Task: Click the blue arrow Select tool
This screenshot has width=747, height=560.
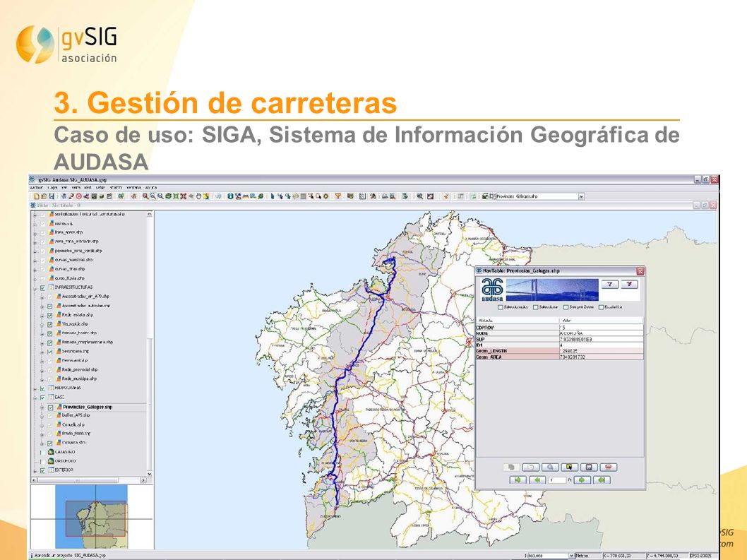Action: 273,196
